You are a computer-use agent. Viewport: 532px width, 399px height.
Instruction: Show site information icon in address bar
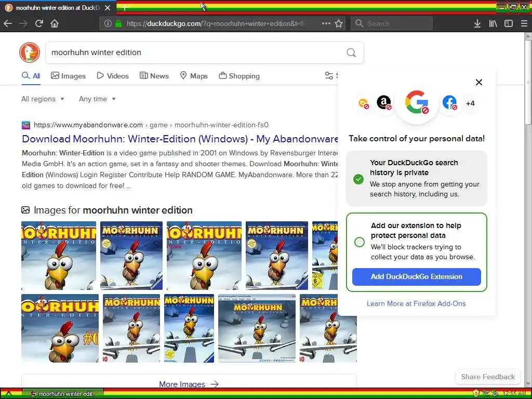coord(108,23)
